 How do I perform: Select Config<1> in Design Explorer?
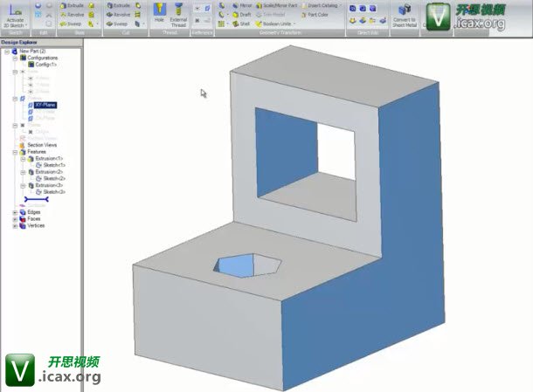(46, 65)
